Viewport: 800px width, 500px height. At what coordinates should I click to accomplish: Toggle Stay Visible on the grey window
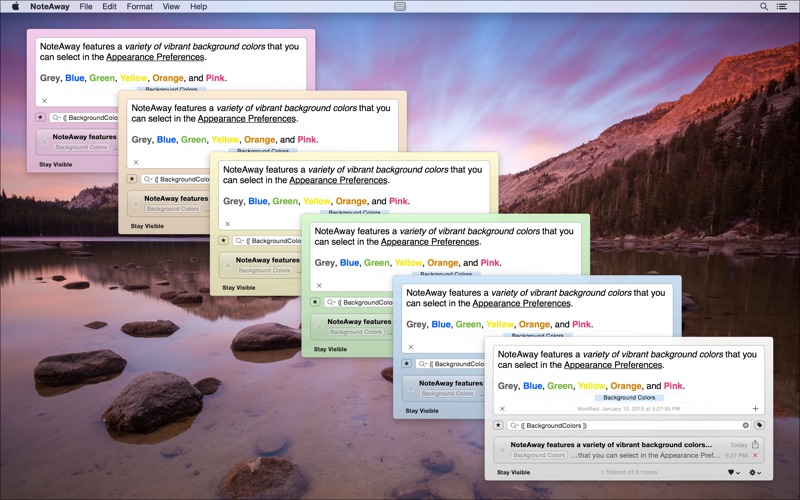[513, 472]
